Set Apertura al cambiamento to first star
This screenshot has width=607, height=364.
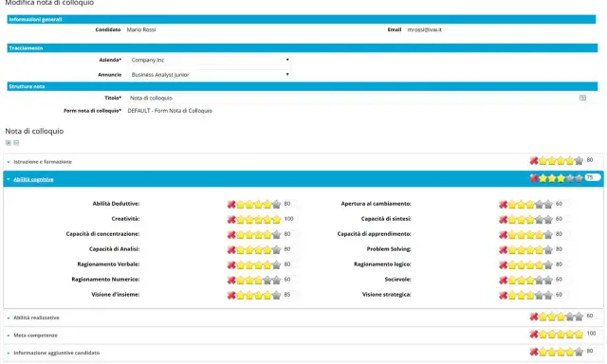pos(512,204)
